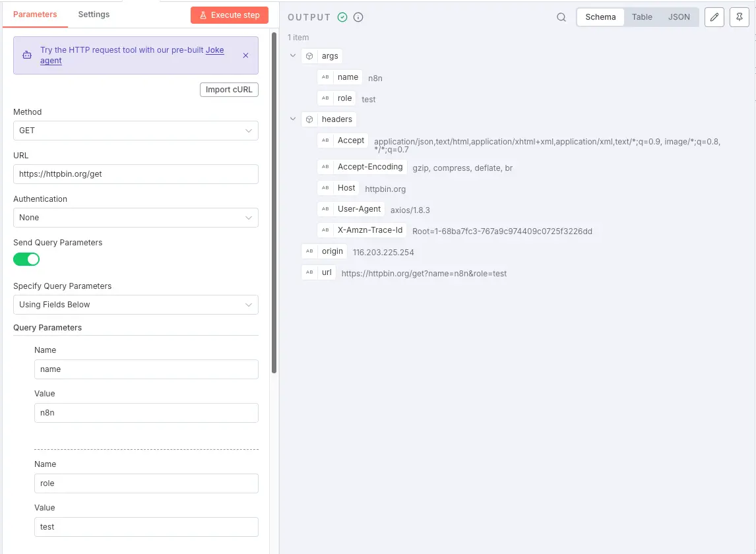Image resolution: width=756 pixels, height=554 pixels.
Task: Open the Method GET dropdown
Action: click(x=135, y=130)
